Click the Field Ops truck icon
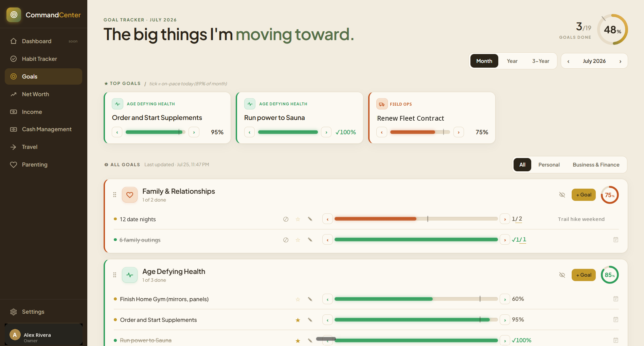The width and height of the screenshot is (644, 346). point(382,104)
